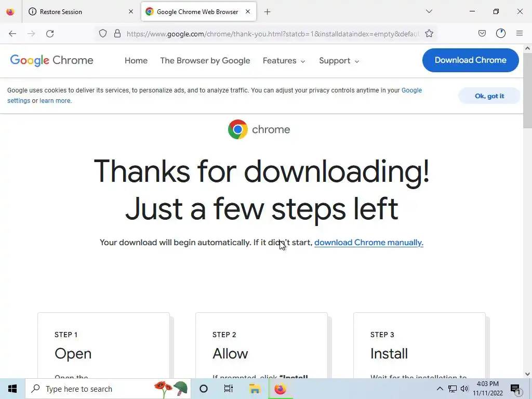
Task: Click the Firefox taskbar icon
Action: 280,389
